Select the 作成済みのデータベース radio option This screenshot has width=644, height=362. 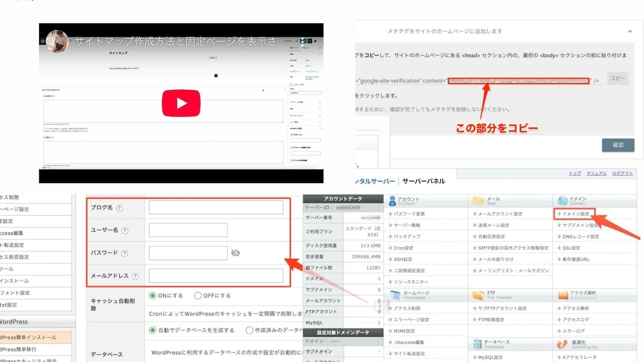[249, 330]
